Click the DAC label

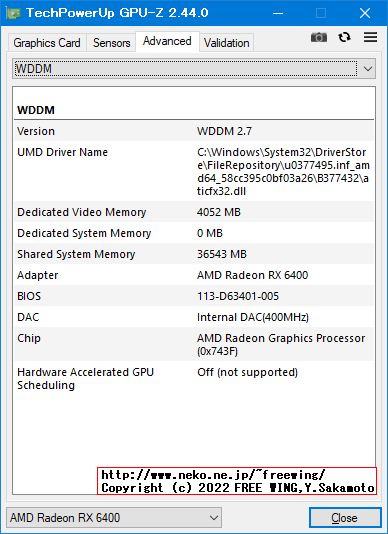point(28,317)
